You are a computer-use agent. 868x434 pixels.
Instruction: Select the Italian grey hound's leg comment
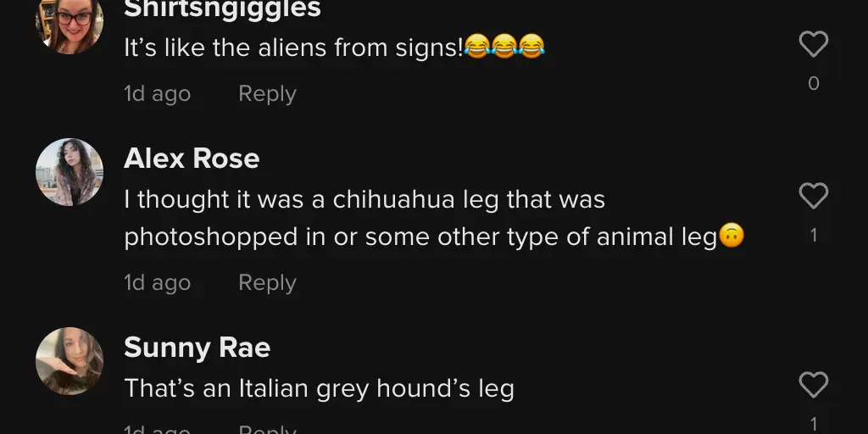(x=319, y=388)
